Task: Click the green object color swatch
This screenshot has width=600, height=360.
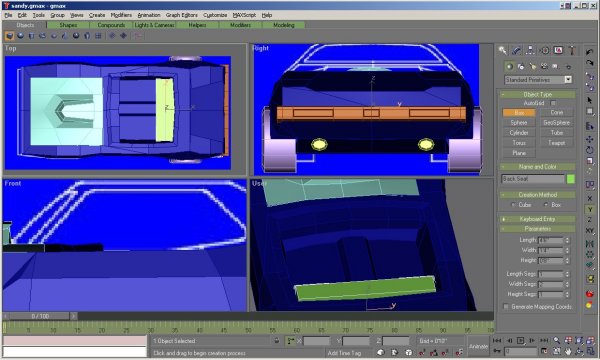Action: pos(571,179)
